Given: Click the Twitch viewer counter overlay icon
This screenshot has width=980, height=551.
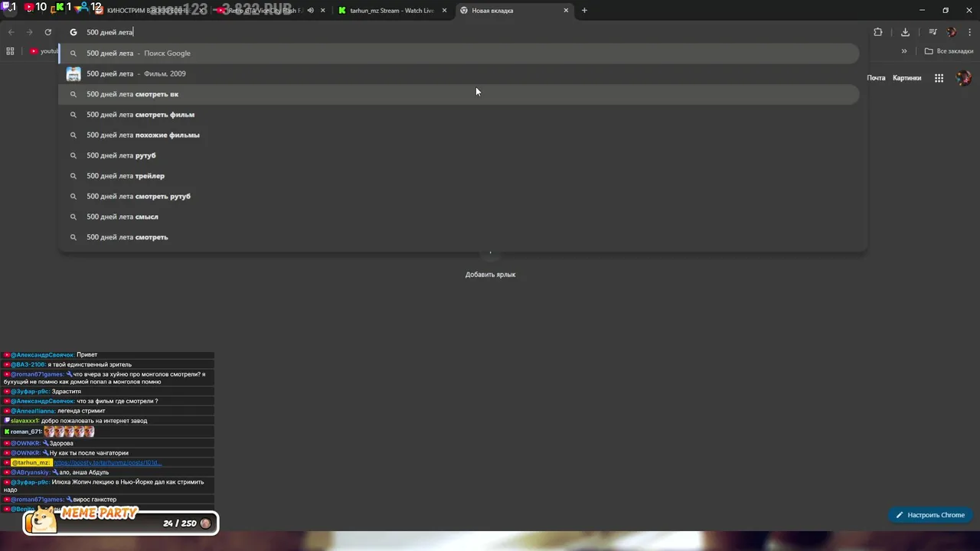Looking at the screenshot, I should 6,7.
